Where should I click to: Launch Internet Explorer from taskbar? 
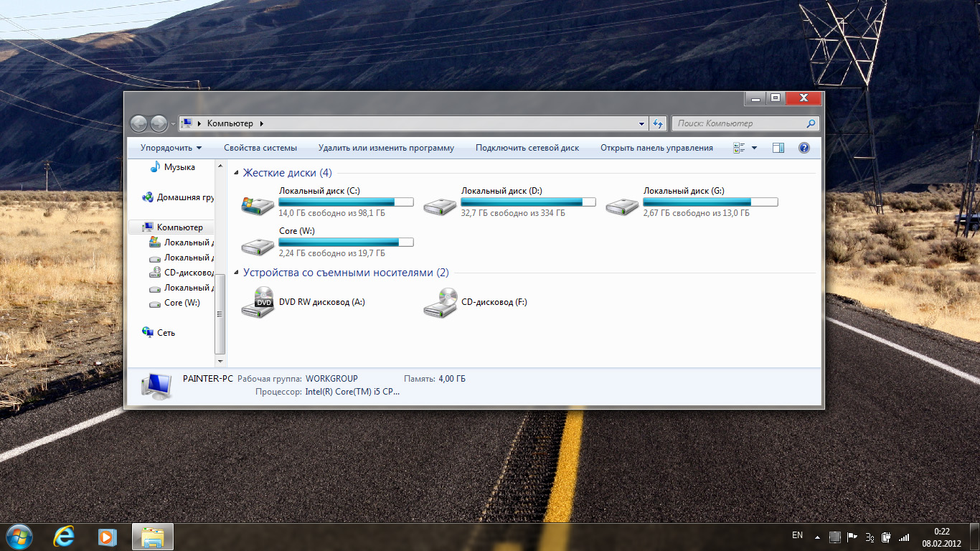(x=65, y=536)
